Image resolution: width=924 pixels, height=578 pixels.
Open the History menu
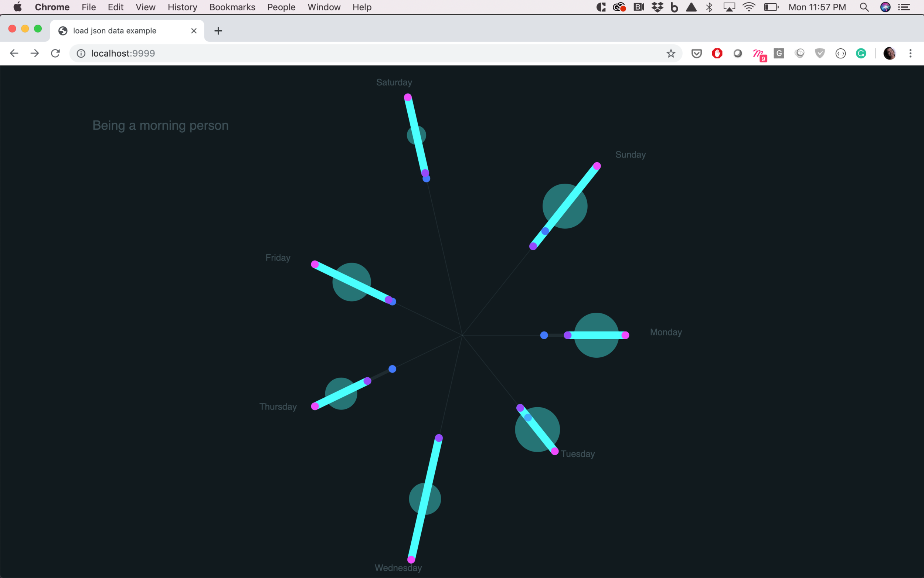pos(182,7)
